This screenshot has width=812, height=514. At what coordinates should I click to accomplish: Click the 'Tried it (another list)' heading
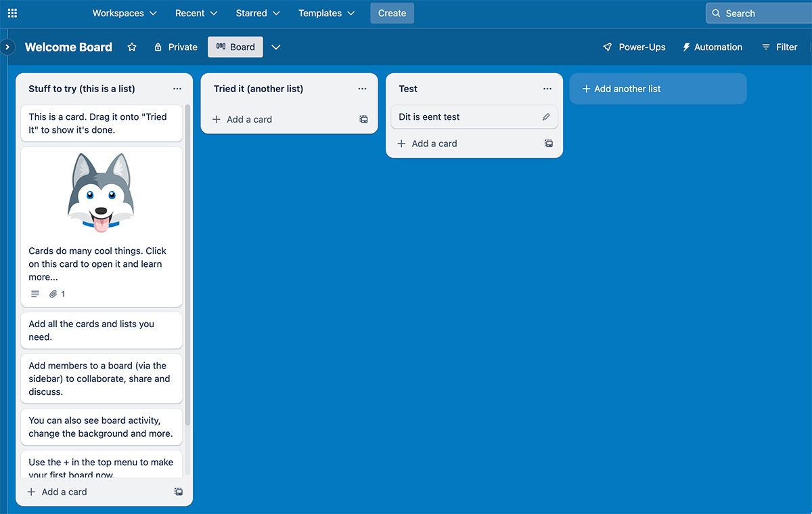[x=258, y=89]
